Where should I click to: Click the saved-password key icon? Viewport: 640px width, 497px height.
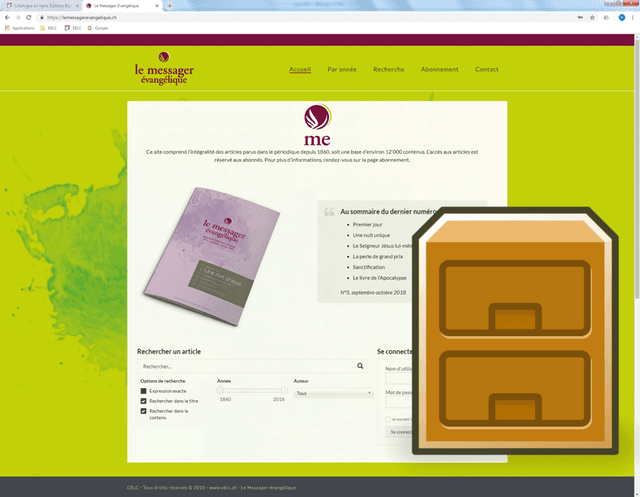tap(580, 18)
